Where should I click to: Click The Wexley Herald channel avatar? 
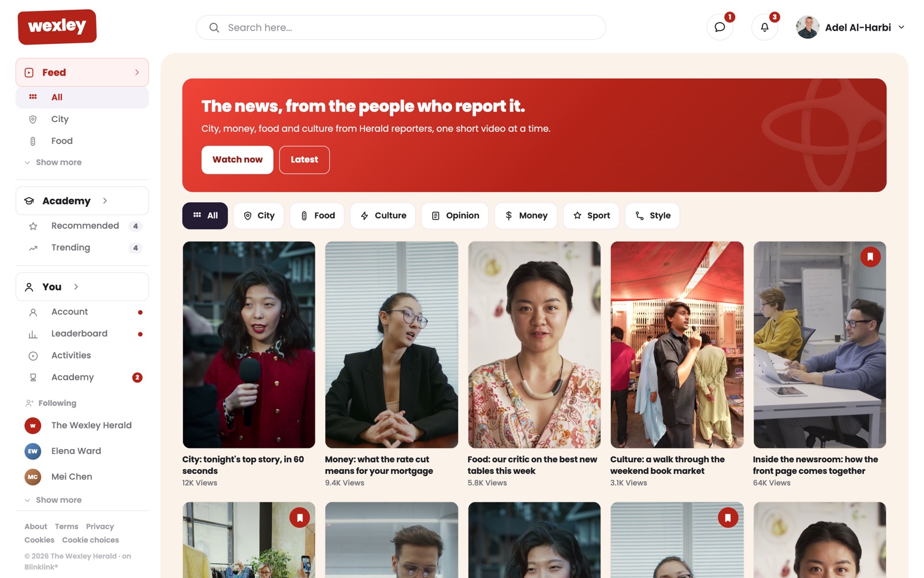33,425
